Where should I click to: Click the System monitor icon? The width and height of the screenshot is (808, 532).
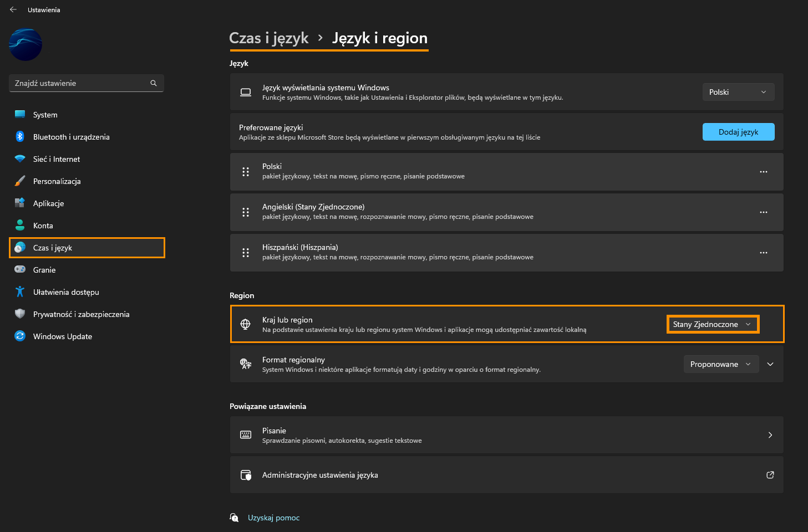[20, 115]
